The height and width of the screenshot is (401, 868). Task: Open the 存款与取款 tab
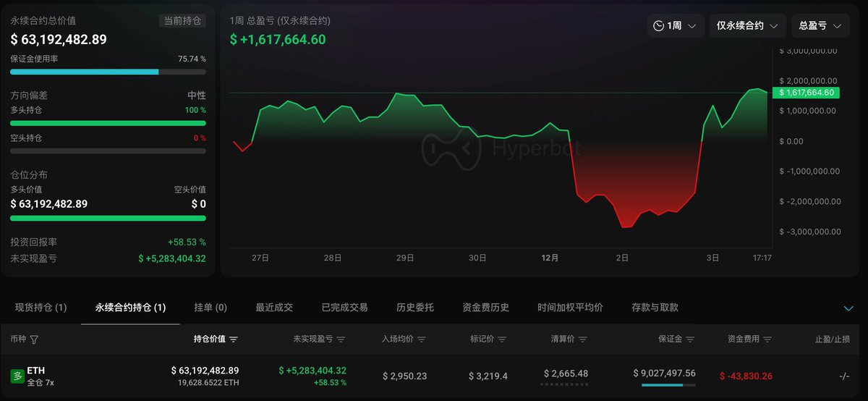click(655, 308)
